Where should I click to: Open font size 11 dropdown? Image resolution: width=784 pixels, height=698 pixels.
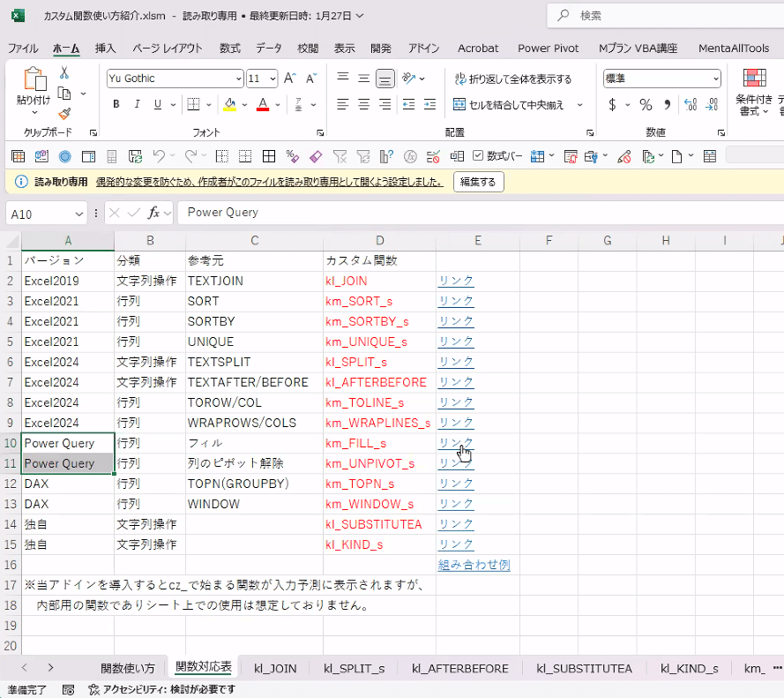coord(273,79)
